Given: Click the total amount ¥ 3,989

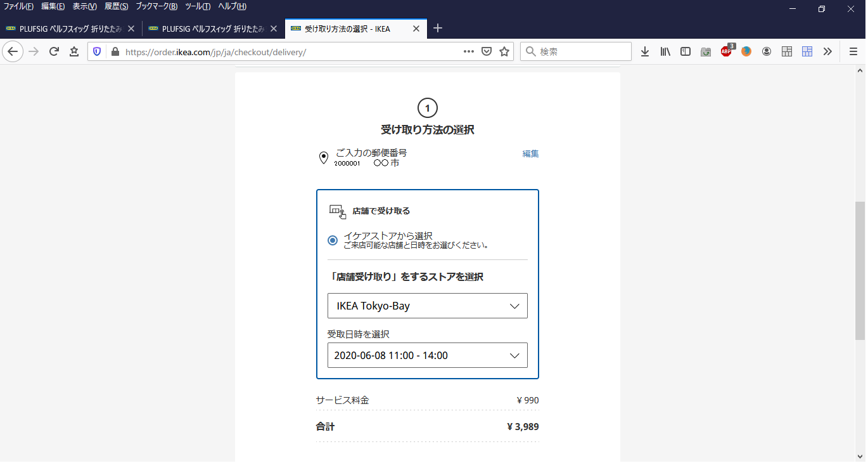Looking at the screenshot, I should click(523, 427).
